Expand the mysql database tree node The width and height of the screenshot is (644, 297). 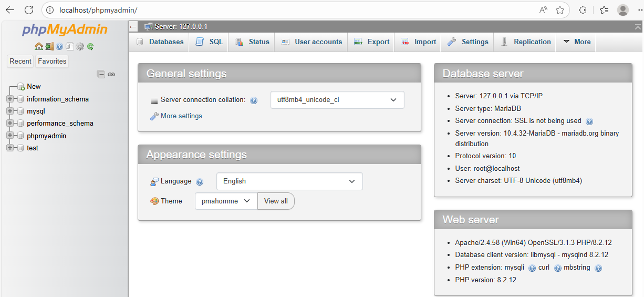(9, 111)
